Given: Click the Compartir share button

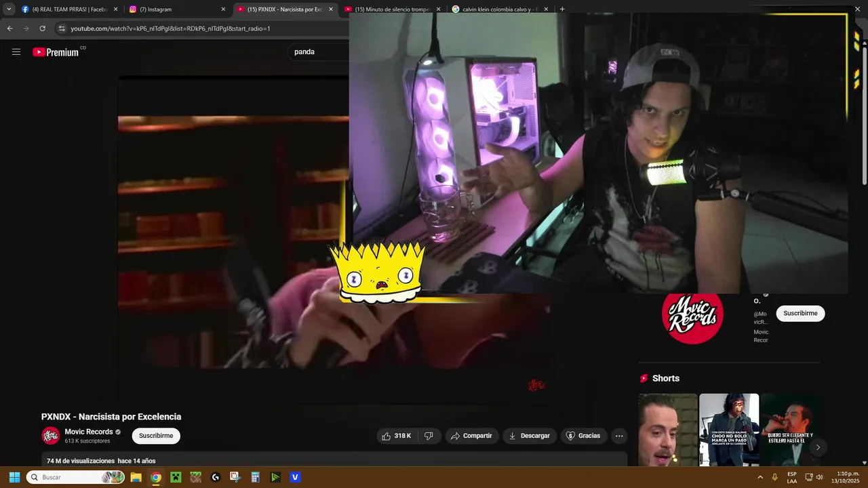Looking at the screenshot, I should [471, 436].
